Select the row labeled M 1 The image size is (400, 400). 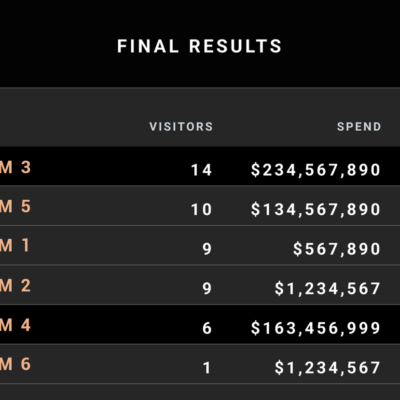[x=200, y=245]
